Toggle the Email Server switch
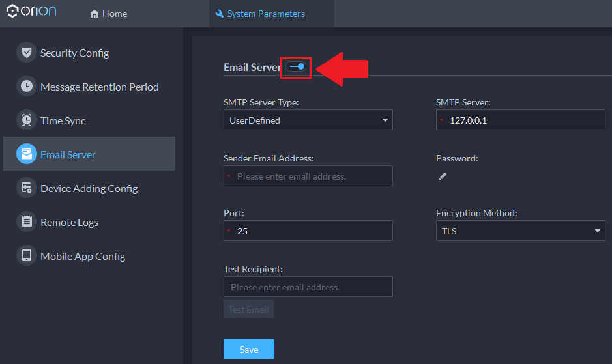Image resolution: width=612 pixels, height=364 pixels. 296,66
